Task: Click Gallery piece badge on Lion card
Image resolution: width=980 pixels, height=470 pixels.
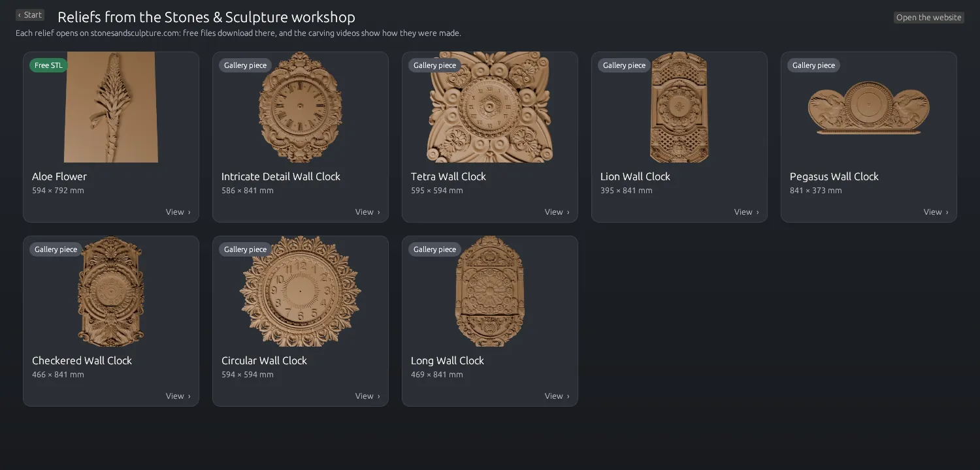Action: [x=624, y=65]
